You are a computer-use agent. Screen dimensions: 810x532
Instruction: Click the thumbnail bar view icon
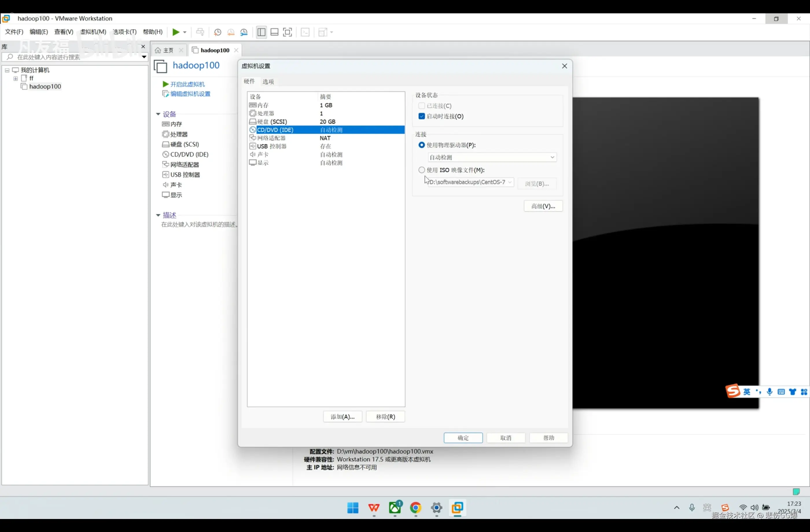pos(274,32)
